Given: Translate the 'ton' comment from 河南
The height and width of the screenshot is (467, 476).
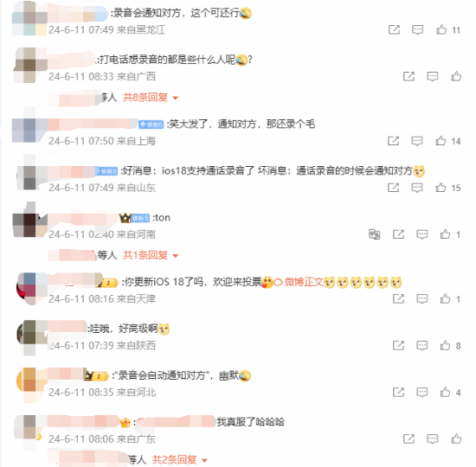Looking at the screenshot, I should tap(374, 234).
